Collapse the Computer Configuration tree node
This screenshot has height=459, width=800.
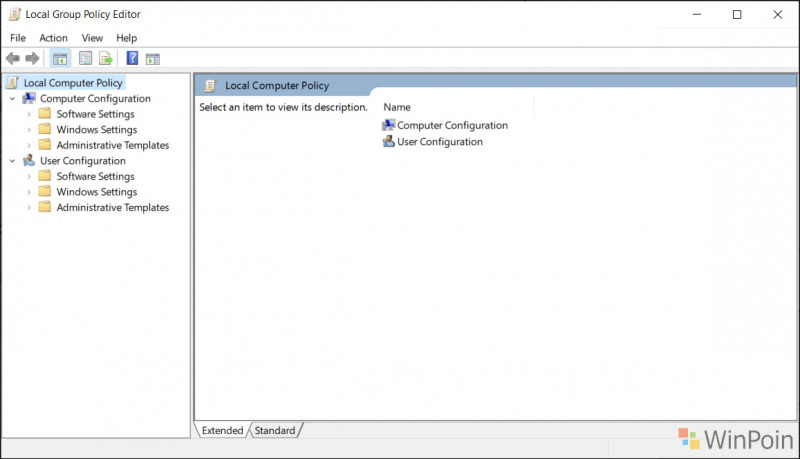click(13, 98)
